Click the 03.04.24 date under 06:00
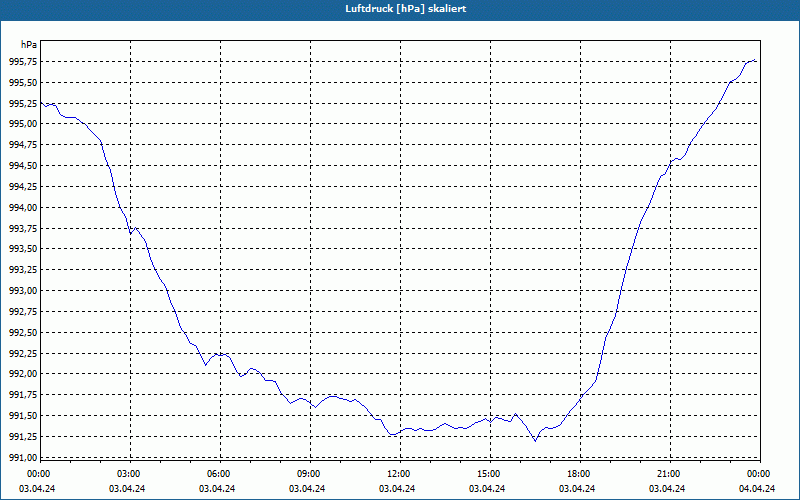 217,488
